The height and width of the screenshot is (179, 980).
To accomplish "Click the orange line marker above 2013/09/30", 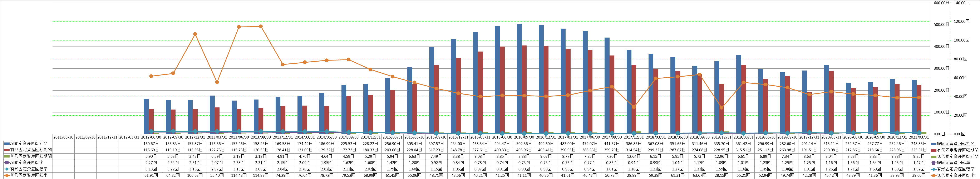I will click(261, 26).
